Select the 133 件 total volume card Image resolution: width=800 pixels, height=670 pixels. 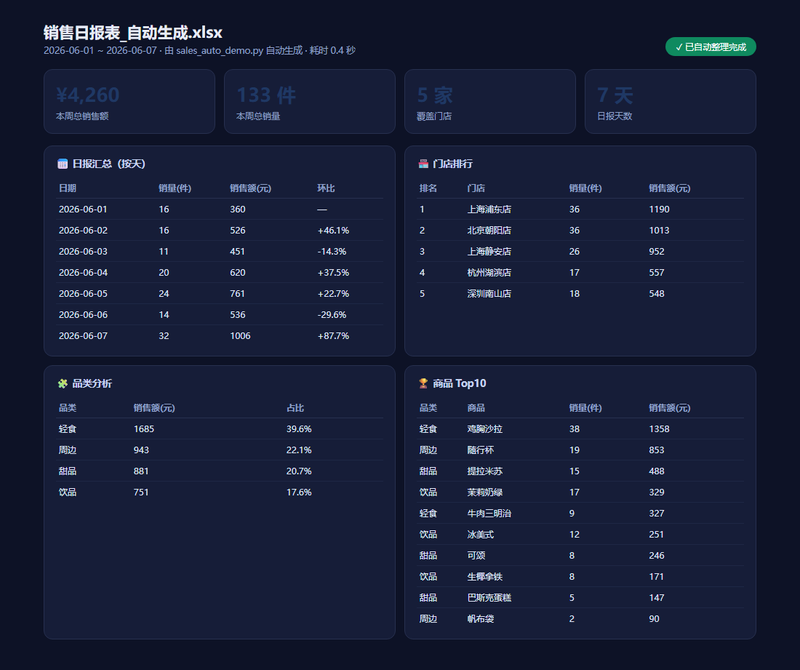click(x=310, y=102)
